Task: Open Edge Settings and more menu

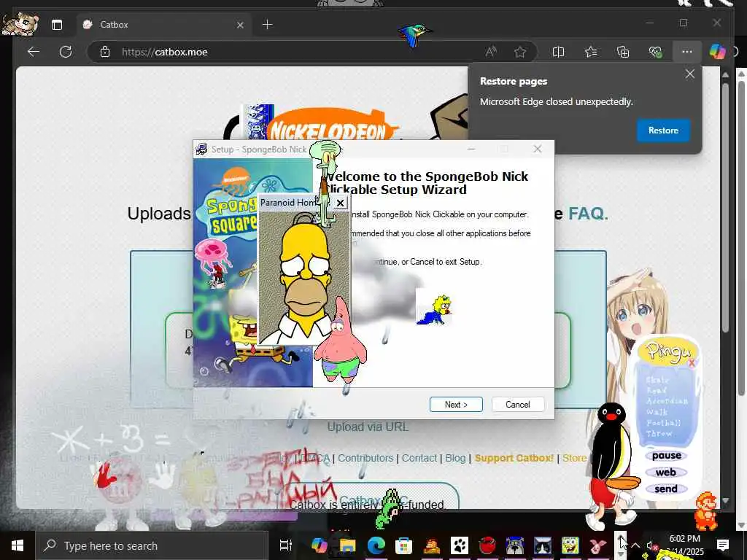Action: (x=686, y=52)
